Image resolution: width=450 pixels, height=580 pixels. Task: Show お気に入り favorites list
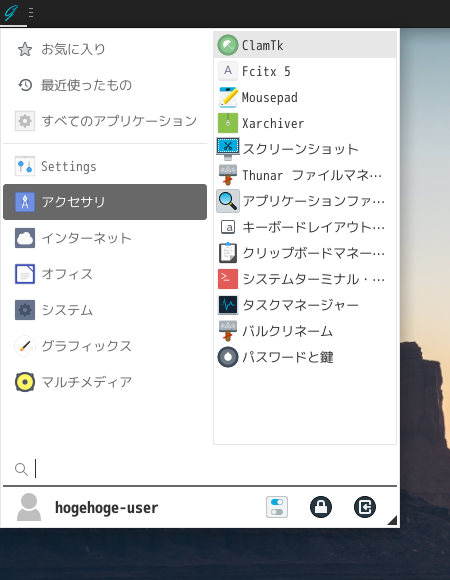[105, 49]
